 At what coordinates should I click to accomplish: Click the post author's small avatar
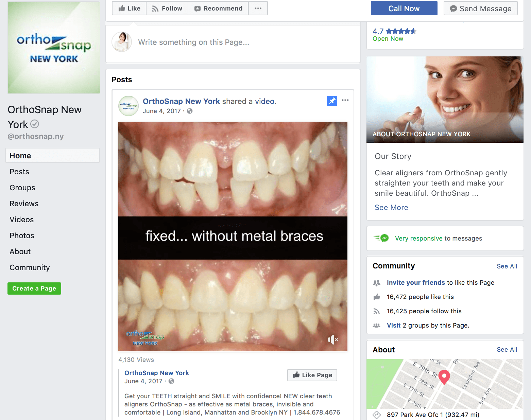[x=129, y=106]
